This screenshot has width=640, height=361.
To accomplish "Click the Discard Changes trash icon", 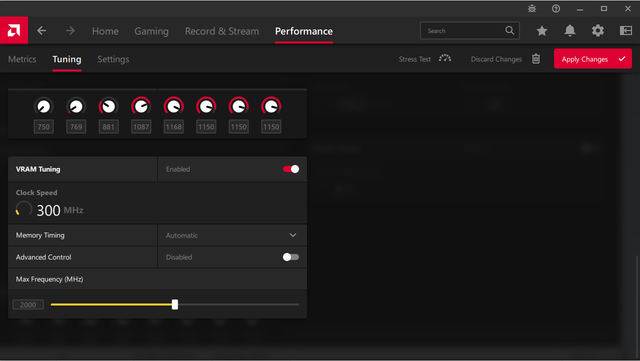I will click(536, 59).
